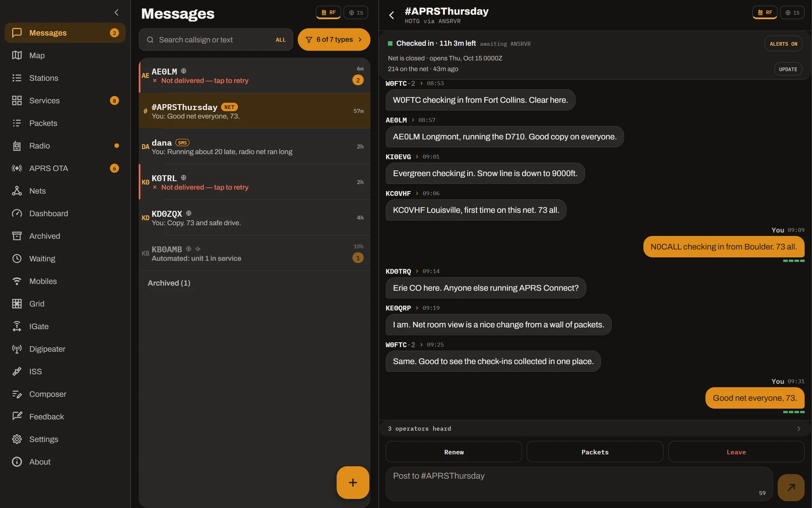Screen dimensions: 812x508
Task: Toggle IS filter in Messages header
Action: [x=356, y=13]
